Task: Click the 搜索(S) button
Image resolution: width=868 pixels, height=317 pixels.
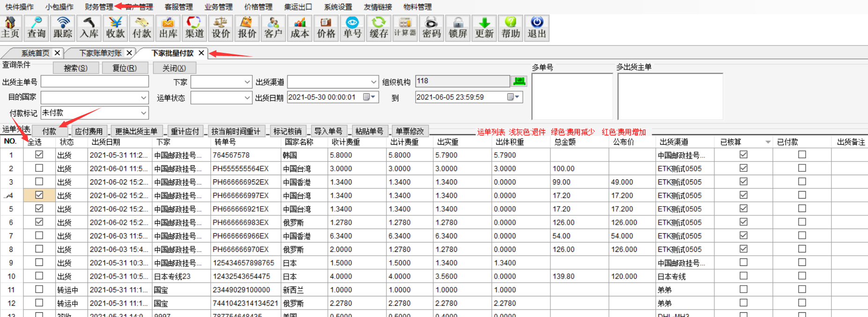Action: 76,68
